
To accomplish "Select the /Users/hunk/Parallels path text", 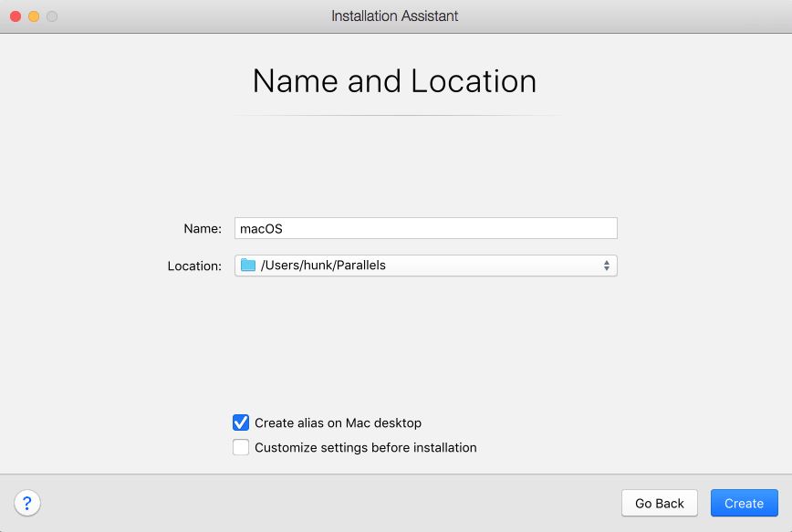I will pos(323,266).
